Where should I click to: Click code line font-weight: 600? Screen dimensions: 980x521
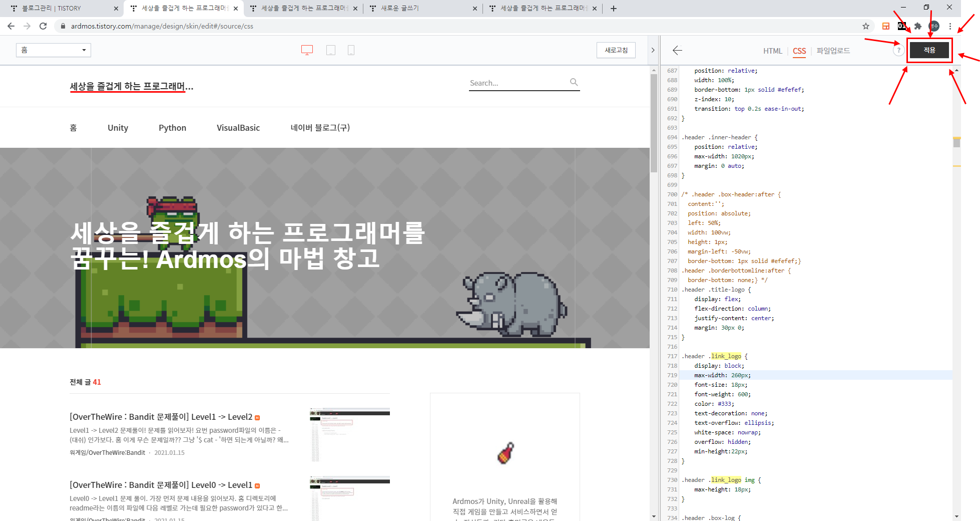(x=722, y=394)
